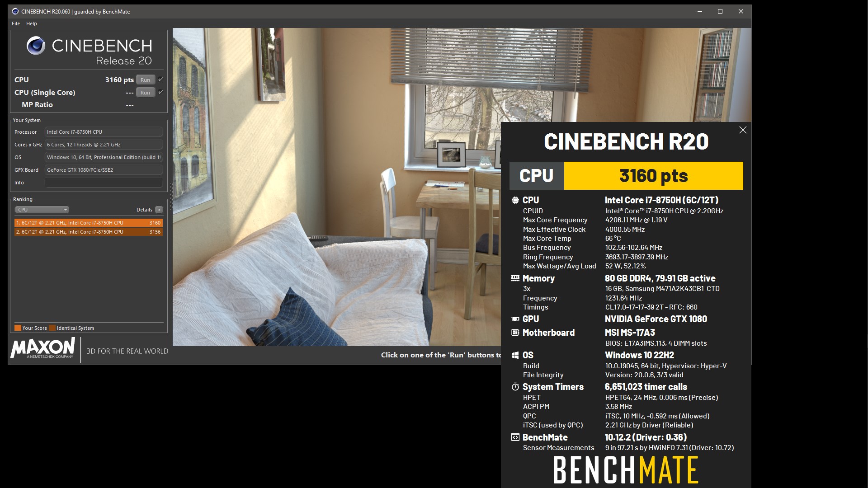Click the panel splitter grip handle
This screenshot has width=868, height=488.
(x=171, y=196)
